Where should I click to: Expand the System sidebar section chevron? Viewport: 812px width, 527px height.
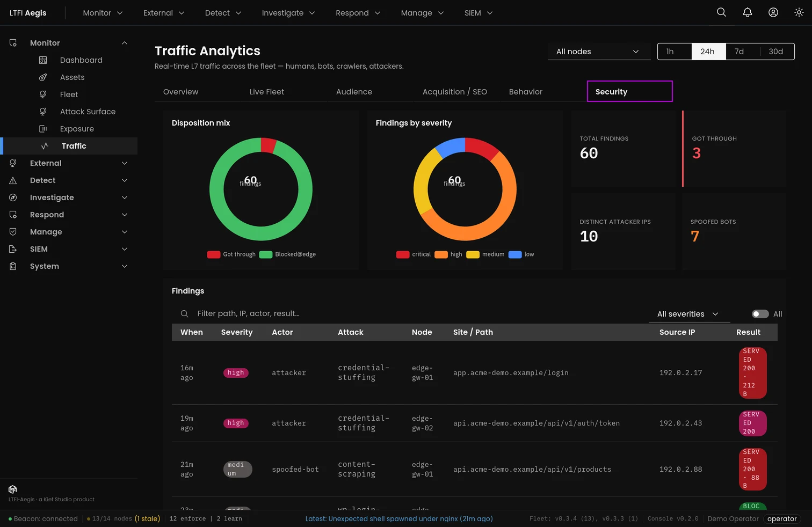coord(125,266)
